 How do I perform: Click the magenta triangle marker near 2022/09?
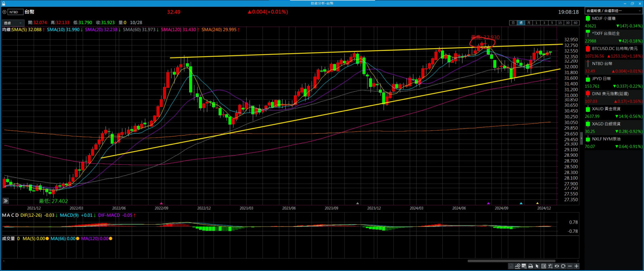[x=161, y=203]
